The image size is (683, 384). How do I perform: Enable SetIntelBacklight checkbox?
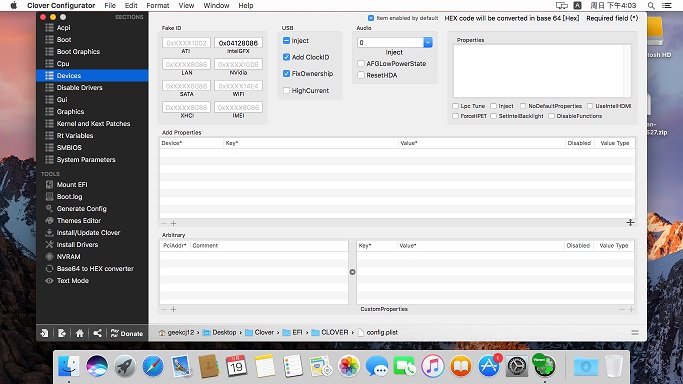[x=494, y=116]
